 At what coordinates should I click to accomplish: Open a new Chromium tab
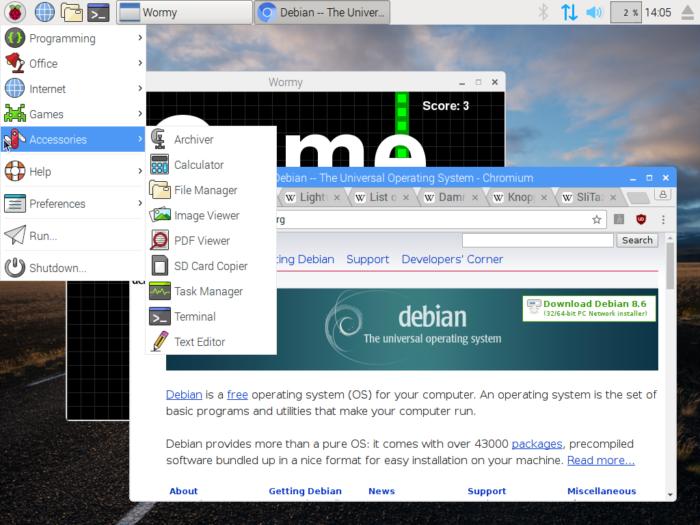[638, 198]
